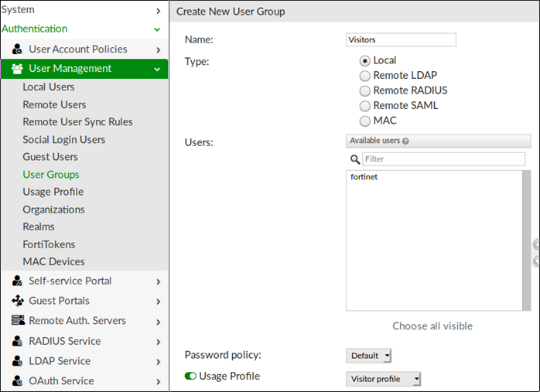Viewport: 540px width, 392px height.
Task: Click the Guest Portals icon
Action: [17, 302]
